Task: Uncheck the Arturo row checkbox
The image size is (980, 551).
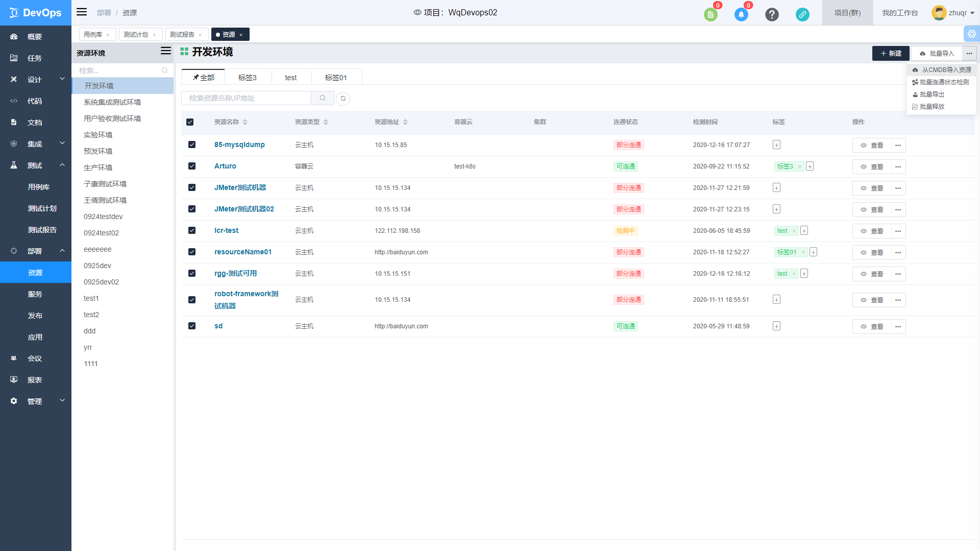Action: click(x=192, y=166)
